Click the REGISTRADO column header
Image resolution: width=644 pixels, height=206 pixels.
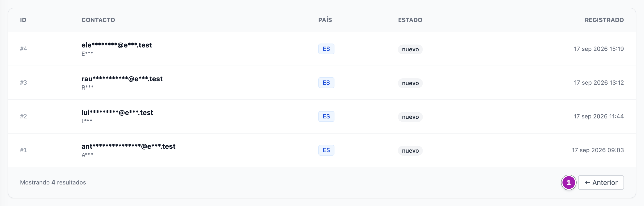pos(604,20)
